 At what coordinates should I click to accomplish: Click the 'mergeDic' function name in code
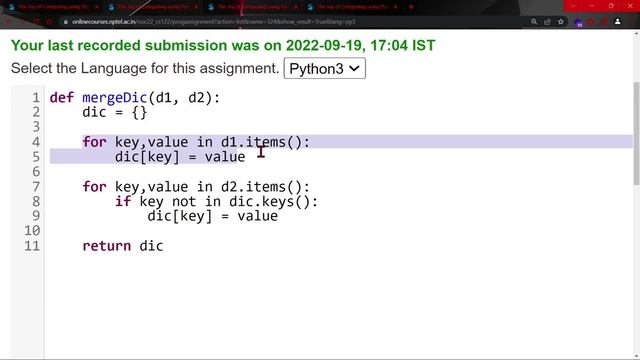[114, 98]
